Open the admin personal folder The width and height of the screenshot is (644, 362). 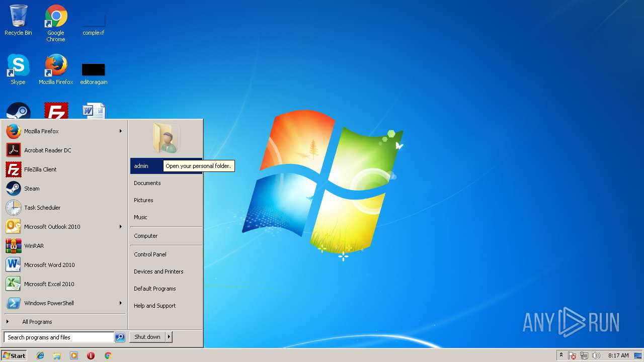pyautogui.click(x=166, y=166)
